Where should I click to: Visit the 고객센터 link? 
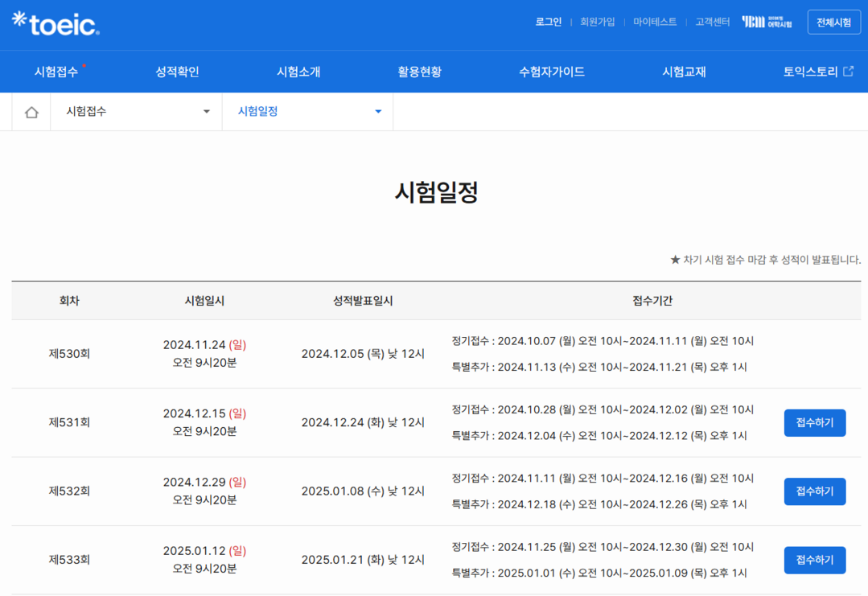[x=712, y=23]
